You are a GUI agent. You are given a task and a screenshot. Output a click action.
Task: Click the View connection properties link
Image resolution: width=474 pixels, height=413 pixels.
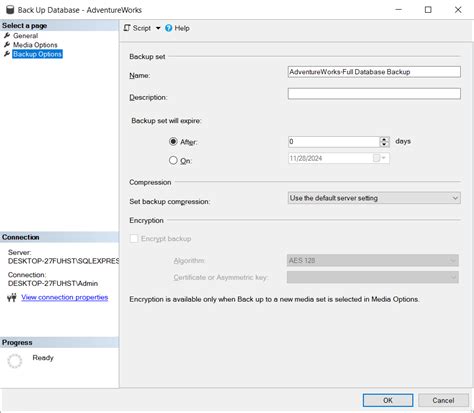(65, 297)
